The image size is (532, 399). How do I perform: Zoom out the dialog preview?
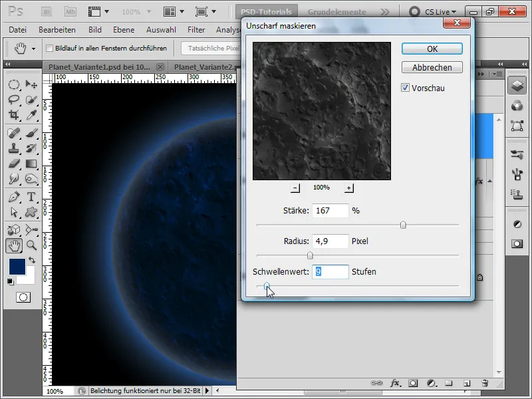click(x=295, y=188)
